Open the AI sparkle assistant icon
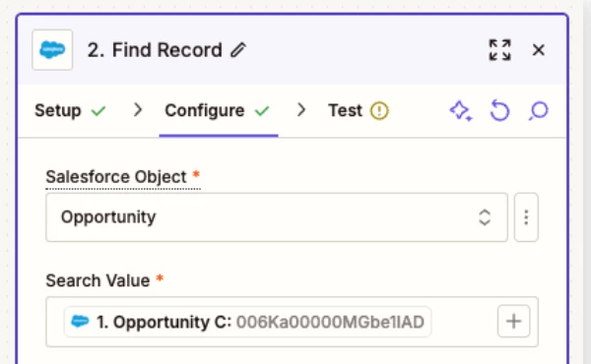 pos(461,110)
